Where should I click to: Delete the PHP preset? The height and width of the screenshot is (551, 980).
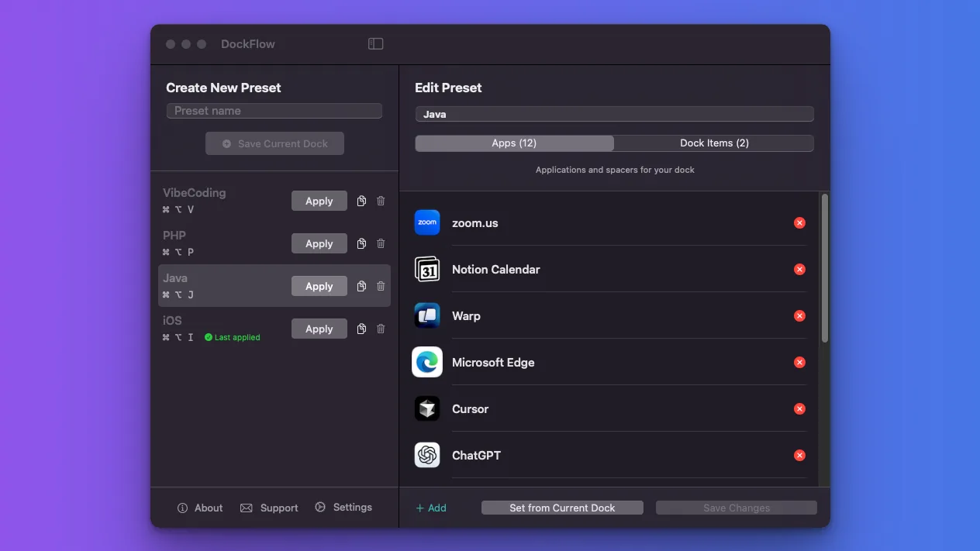tap(381, 243)
